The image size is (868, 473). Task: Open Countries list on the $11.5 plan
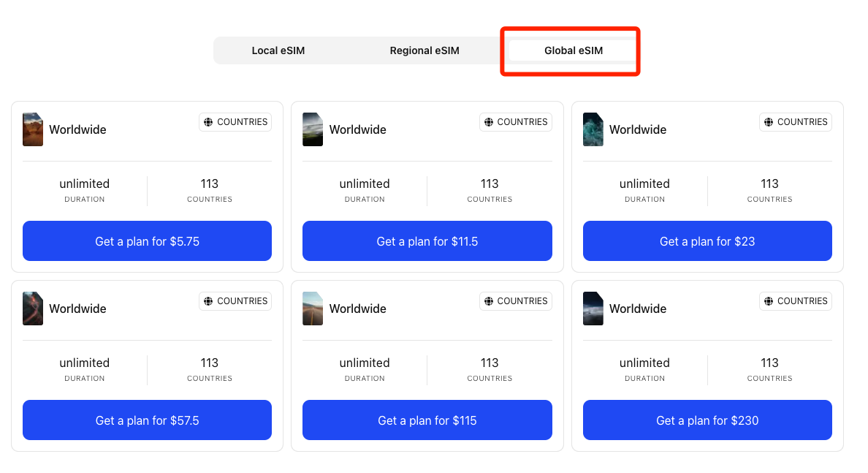tap(515, 122)
